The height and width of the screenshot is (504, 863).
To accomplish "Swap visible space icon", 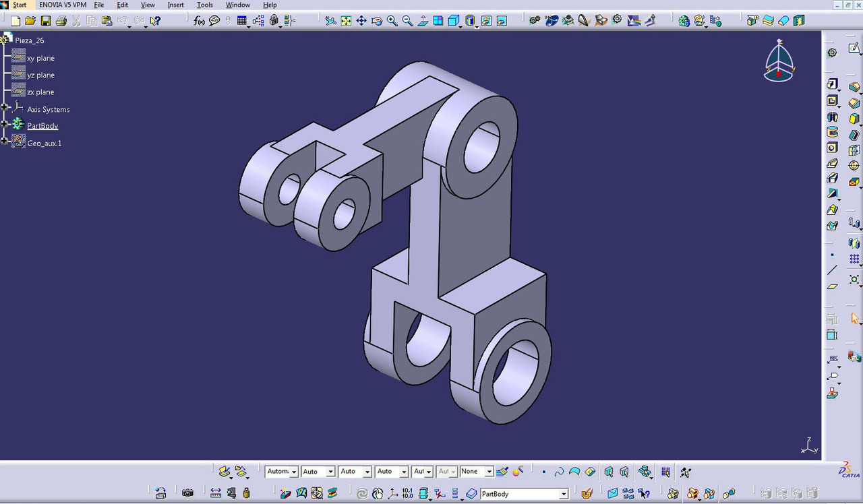I will 502,21.
